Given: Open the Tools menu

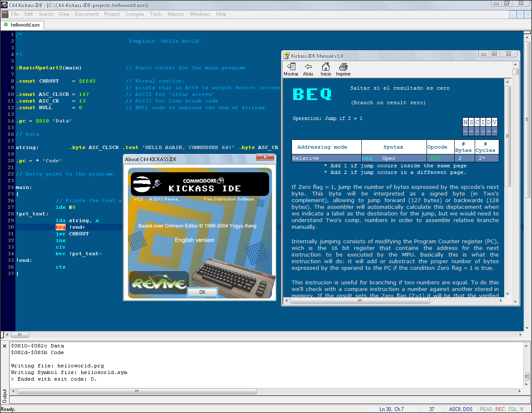Looking at the screenshot, I should pos(156,14).
